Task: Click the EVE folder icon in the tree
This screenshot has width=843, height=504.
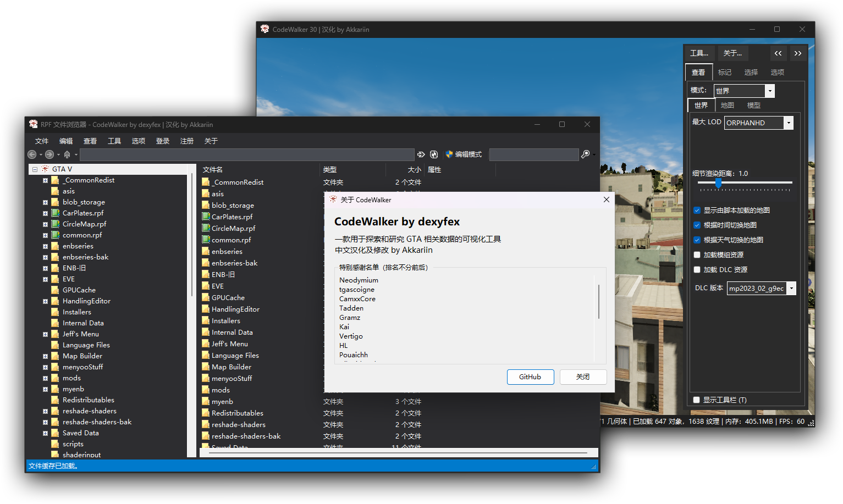Action: (56, 279)
